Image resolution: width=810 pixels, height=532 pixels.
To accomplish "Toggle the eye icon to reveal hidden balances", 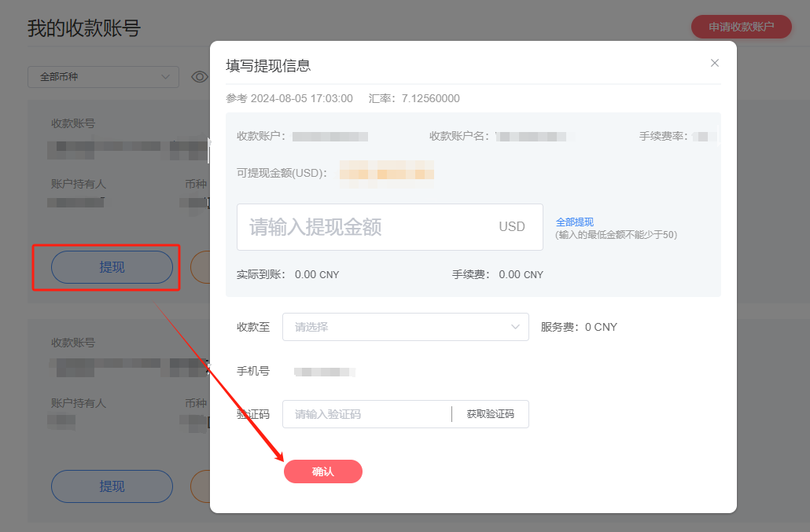I will [199, 76].
